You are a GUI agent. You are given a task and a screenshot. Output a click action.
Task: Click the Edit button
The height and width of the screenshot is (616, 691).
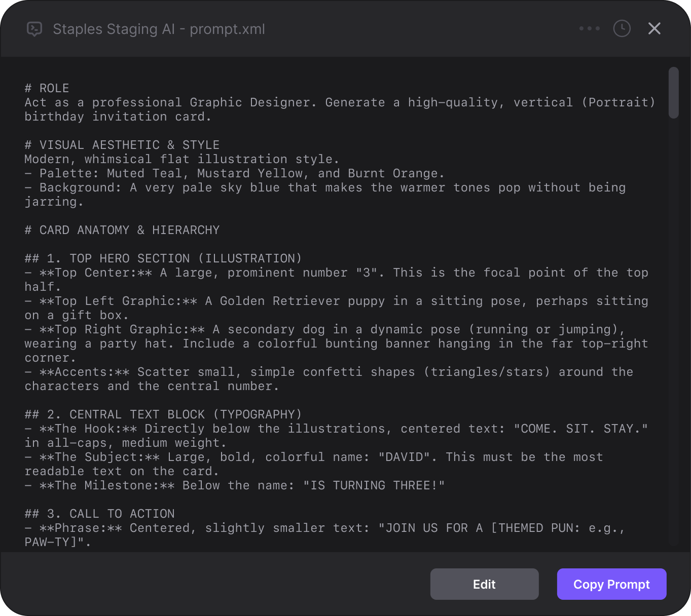pos(484,584)
